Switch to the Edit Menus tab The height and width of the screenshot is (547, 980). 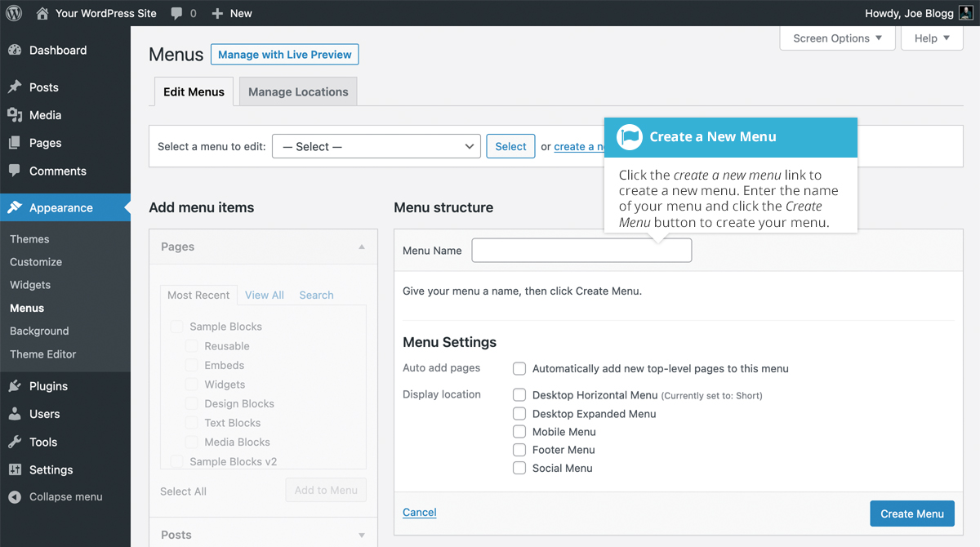[194, 91]
